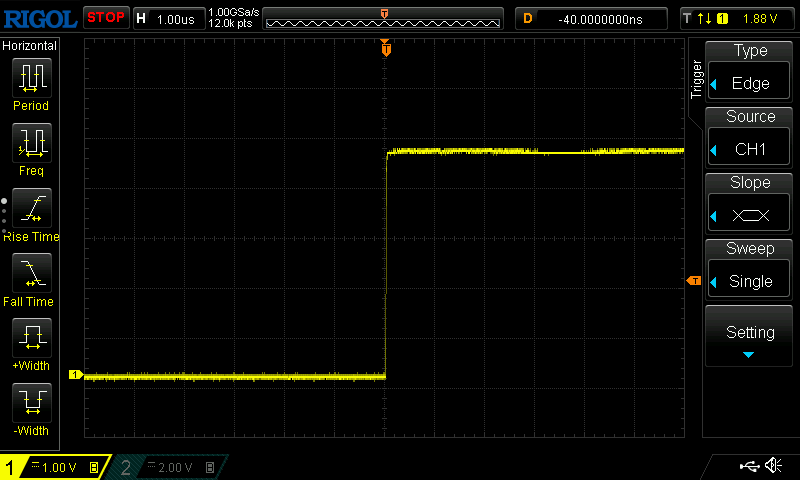
Task: Click the USB connection status icon
Action: 748,466
